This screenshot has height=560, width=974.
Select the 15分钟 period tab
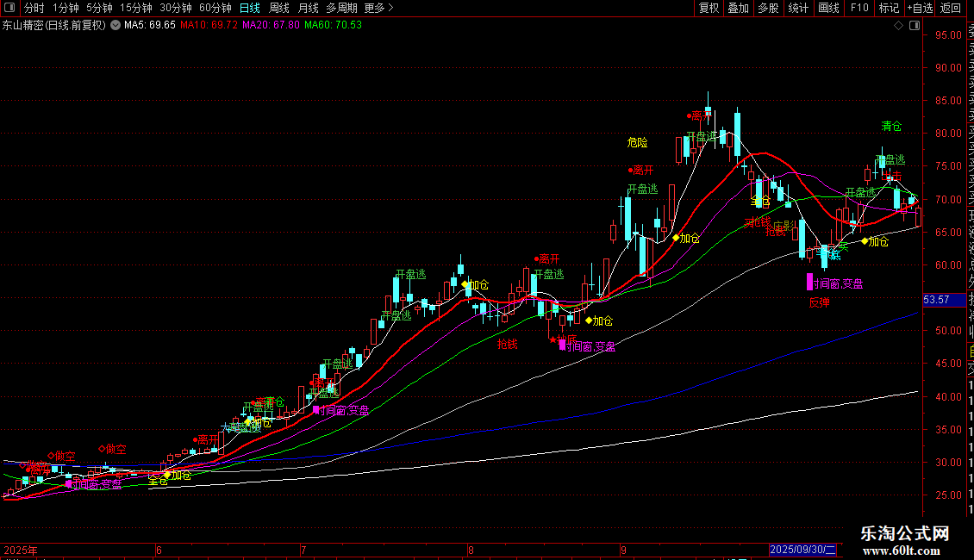point(135,8)
